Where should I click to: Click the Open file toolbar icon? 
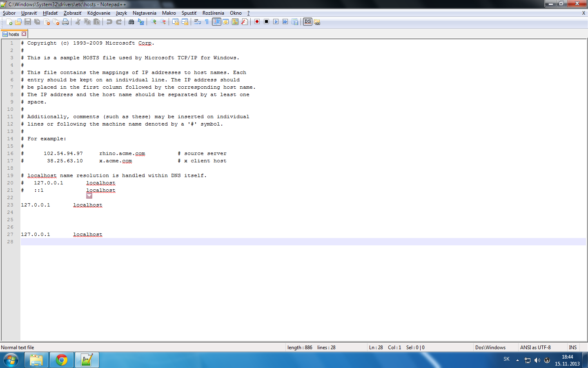pos(18,22)
